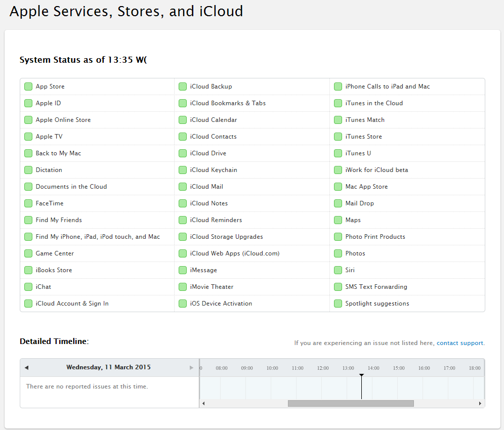
Task: Click the System Status heading
Action: (83, 60)
